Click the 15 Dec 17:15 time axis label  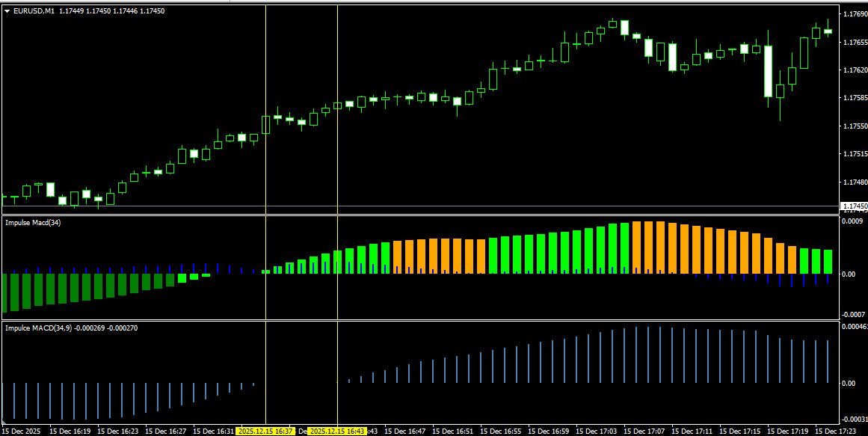pos(740,431)
